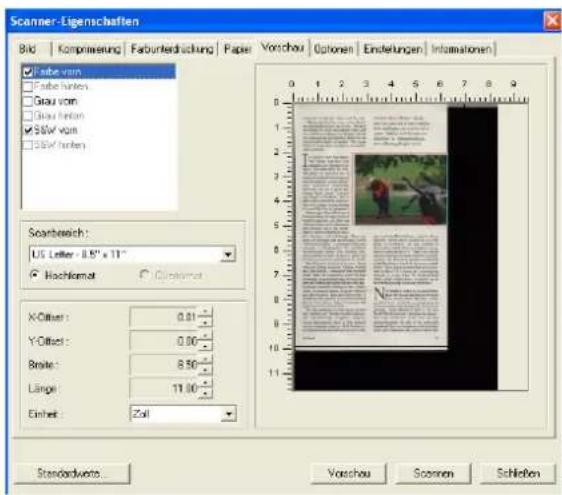The height and width of the screenshot is (495, 562).
Task: Switch to the Bild tab
Action: [28, 49]
